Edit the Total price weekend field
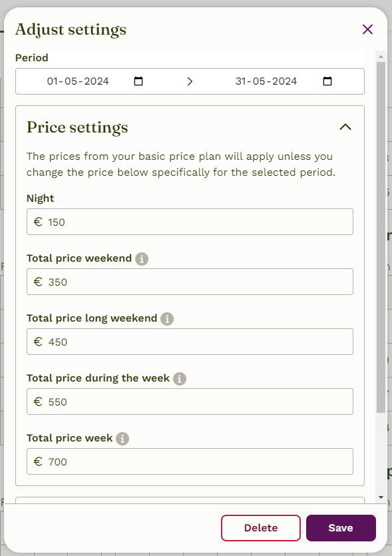Image resolution: width=392 pixels, height=556 pixels. (190, 282)
